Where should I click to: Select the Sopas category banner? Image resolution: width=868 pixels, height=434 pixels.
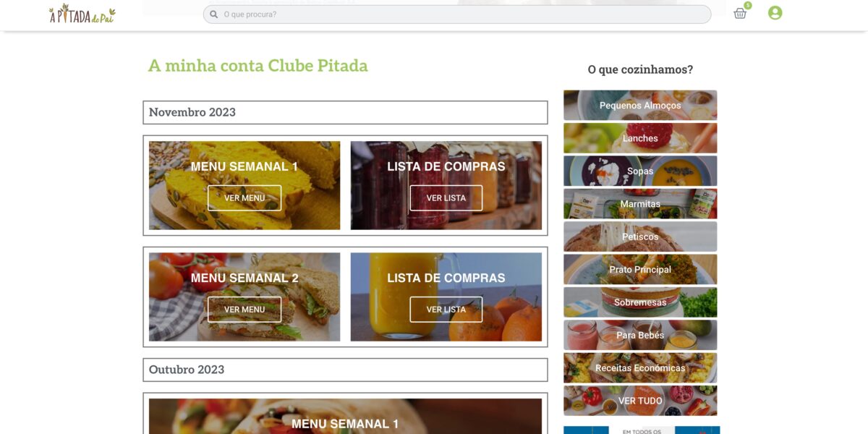pyautogui.click(x=640, y=171)
